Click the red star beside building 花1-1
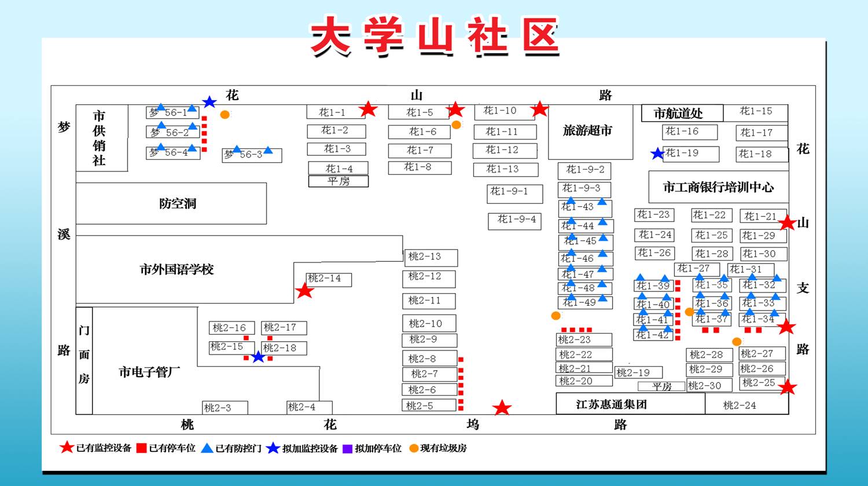868x486 pixels. tap(368, 109)
